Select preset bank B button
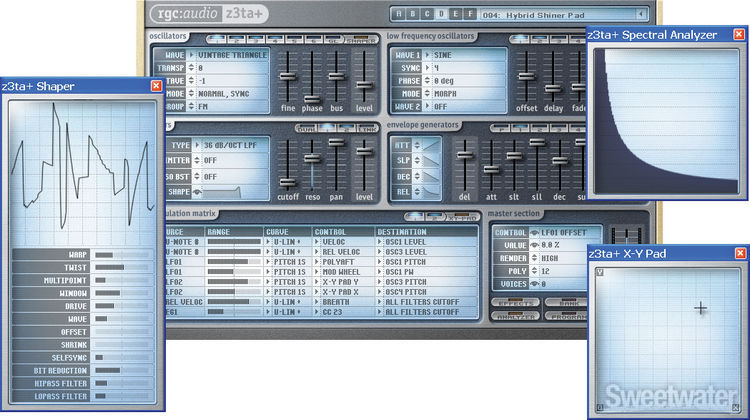The width and height of the screenshot is (750, 420). pyautogui.click(x=413, y=14)
